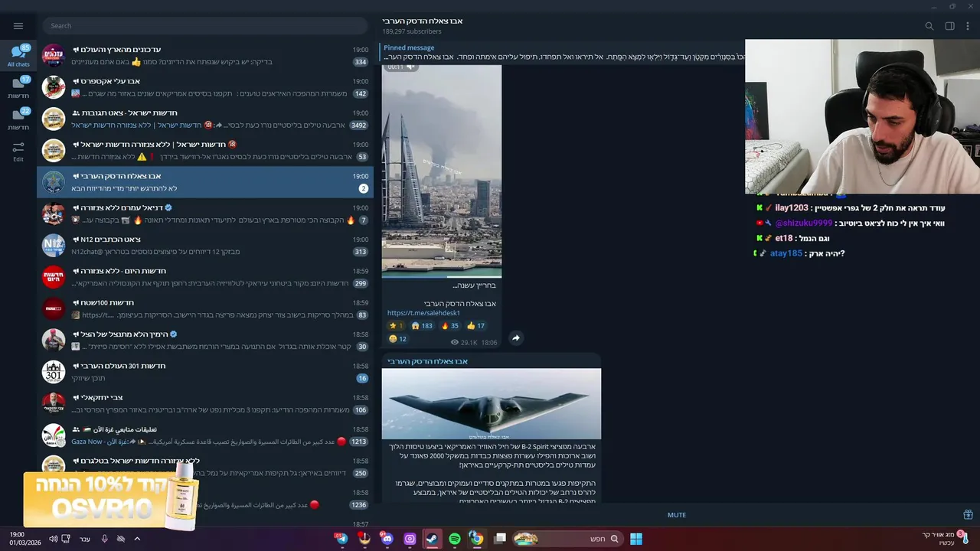Open the system volume tray icon
The height and width of the screenshot is (551, 980).
click(54, 539)
